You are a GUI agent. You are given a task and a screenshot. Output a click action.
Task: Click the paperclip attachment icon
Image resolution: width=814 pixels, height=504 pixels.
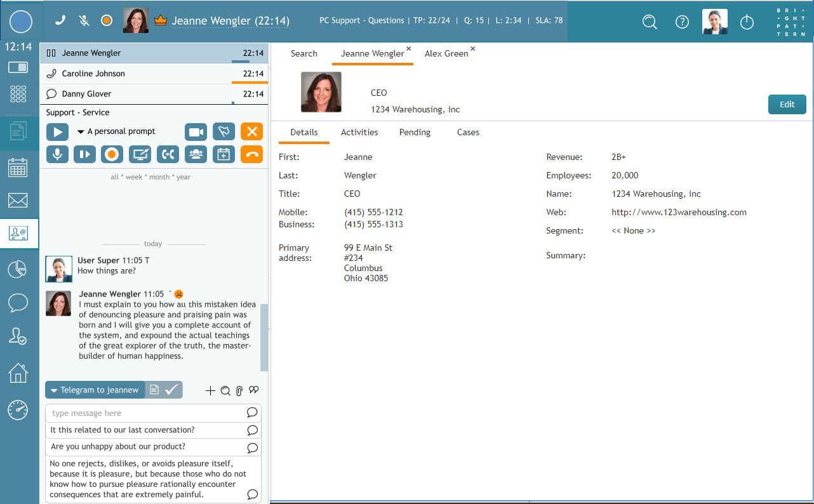click(239, 390)
